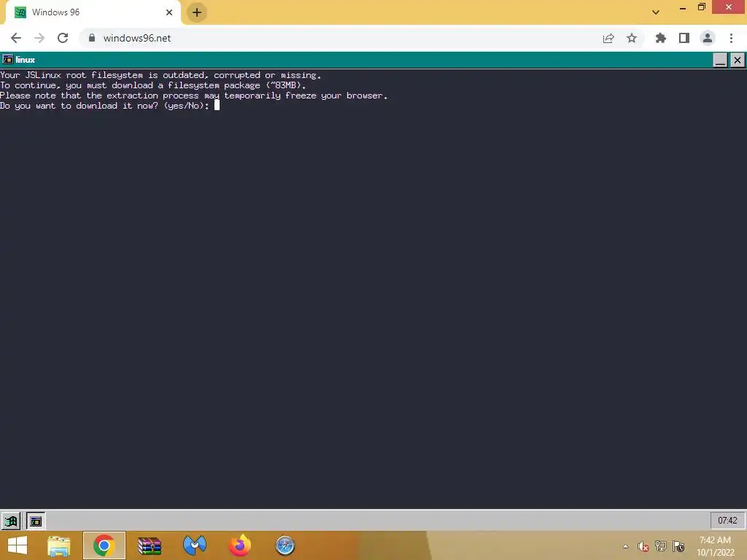Open Chrome profile avatar

point(708,38)
